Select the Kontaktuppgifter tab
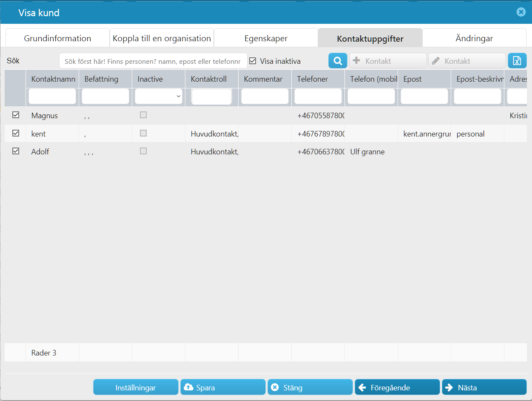 (x=370, y=39)
